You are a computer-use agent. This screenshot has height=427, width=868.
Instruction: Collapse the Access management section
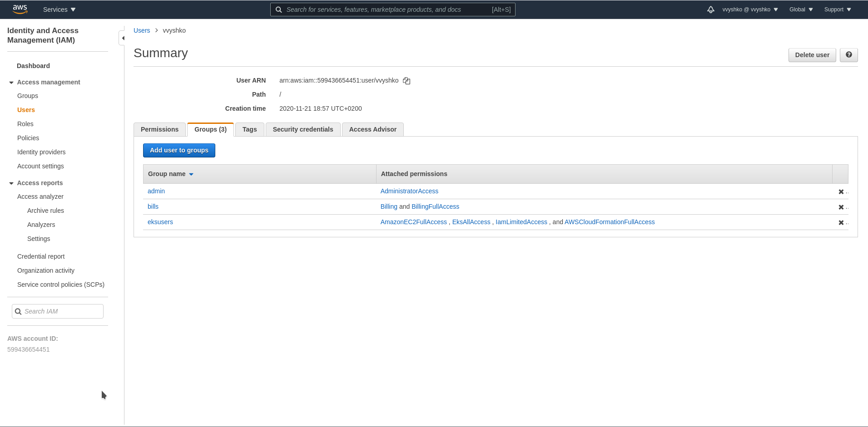pos(11,83)
